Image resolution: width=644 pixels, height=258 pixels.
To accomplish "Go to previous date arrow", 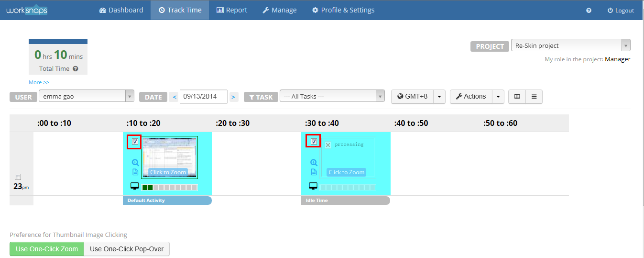I will pos(175,97).
